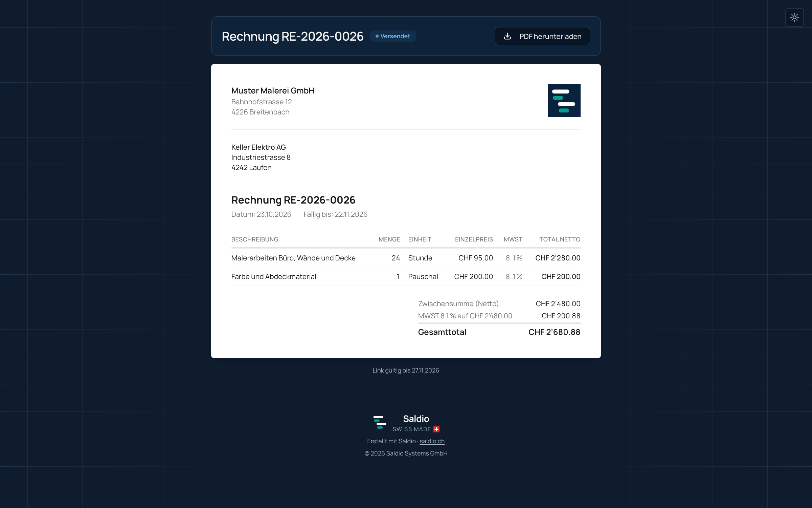Click Gesamttotal amount CHF 2'680.88
This screenshot has width=812, height=508.
(x=554, y=332)
